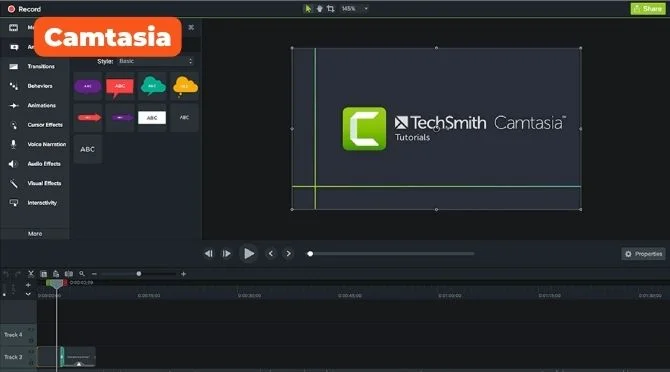Choose the purple arrow callout
This screenshot has width=670, height=372.
121,117
